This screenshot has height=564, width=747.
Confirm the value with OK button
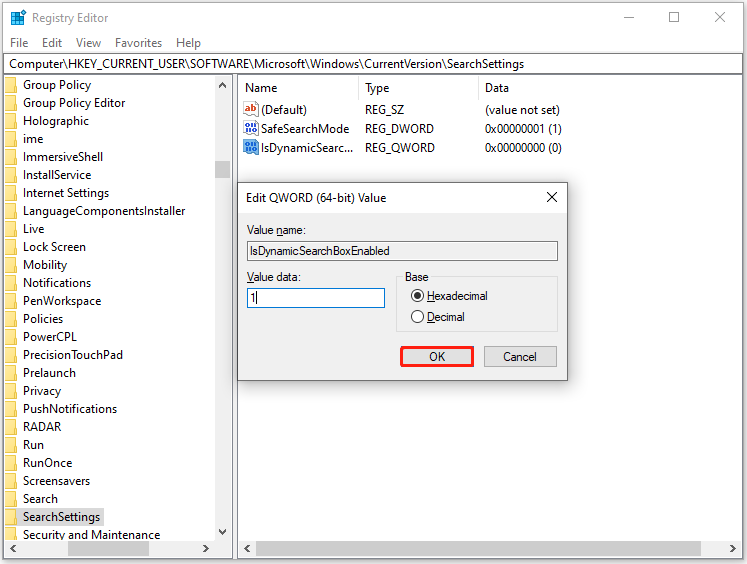[437, 356]
